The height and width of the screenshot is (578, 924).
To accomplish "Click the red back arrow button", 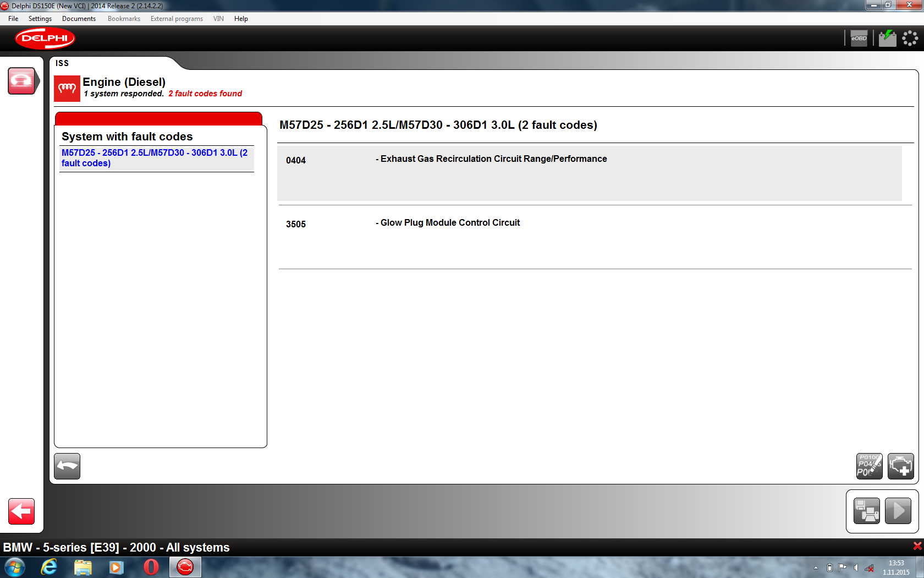I will pyautogui.click(x=21, y=511).
